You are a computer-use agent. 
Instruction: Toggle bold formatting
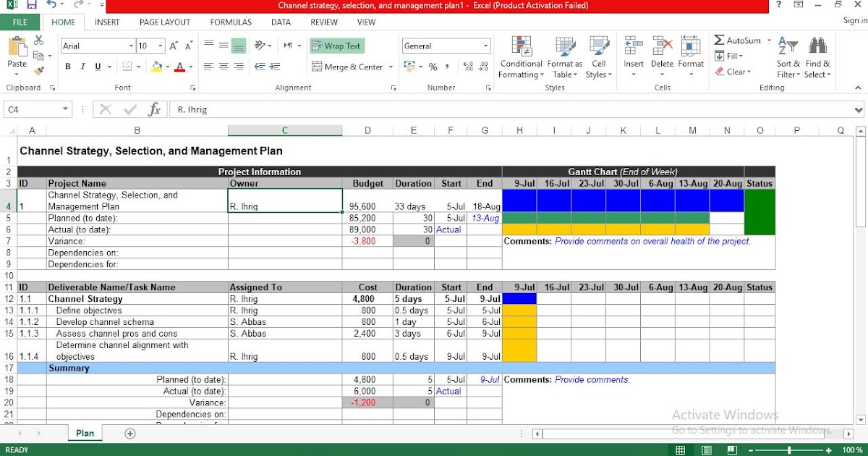click(67, 66)
